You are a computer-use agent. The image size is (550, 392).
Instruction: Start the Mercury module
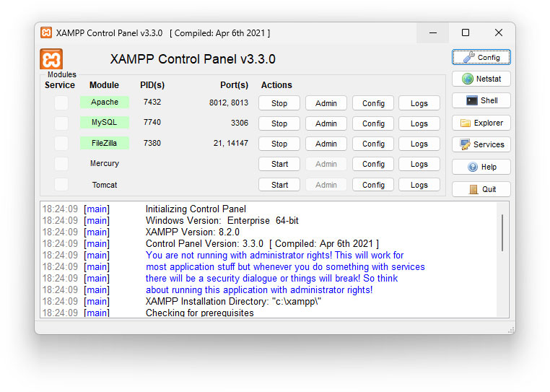[279, 164]
